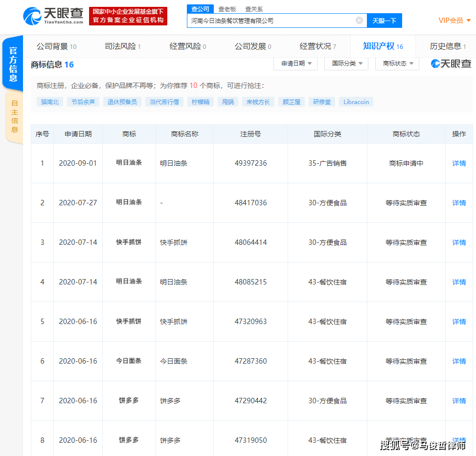The width and height of the screenshot is (476, 456).
Task: Click the TianYanCha logo at top left
Action: pyautogui.click(x=53, y=16)
